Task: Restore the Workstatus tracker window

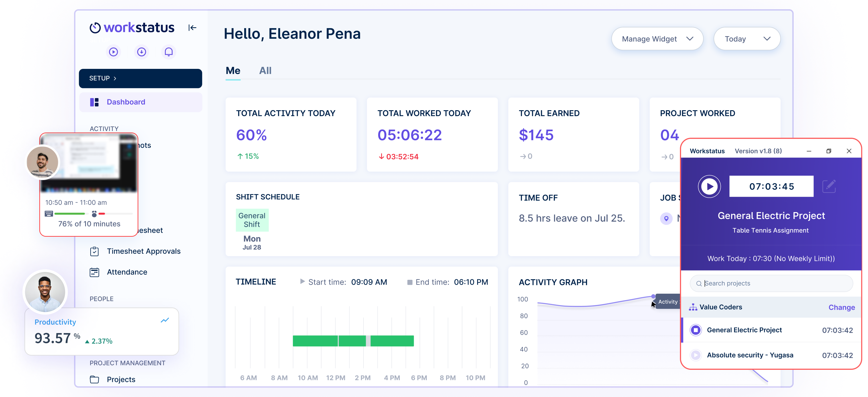Action: pos(829,151)
